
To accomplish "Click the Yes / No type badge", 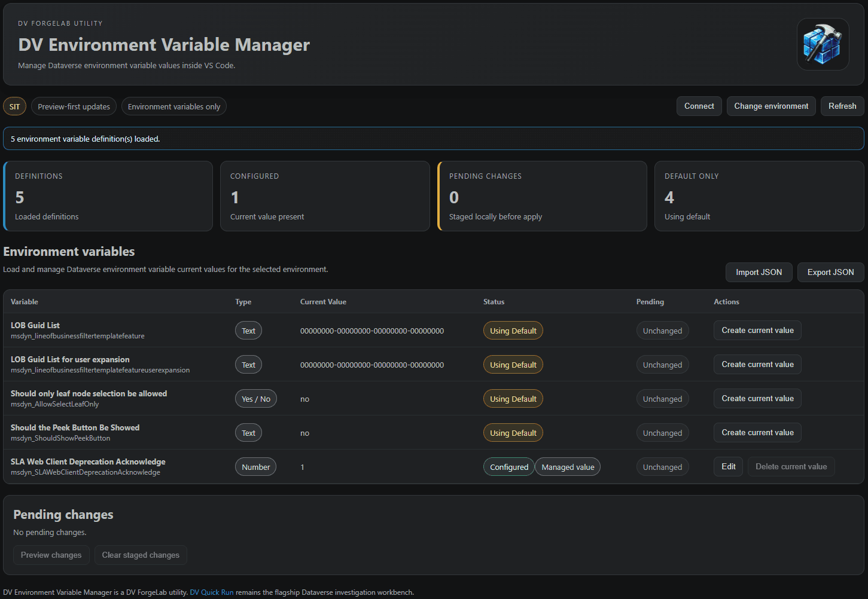I will [x=256, y=399].
